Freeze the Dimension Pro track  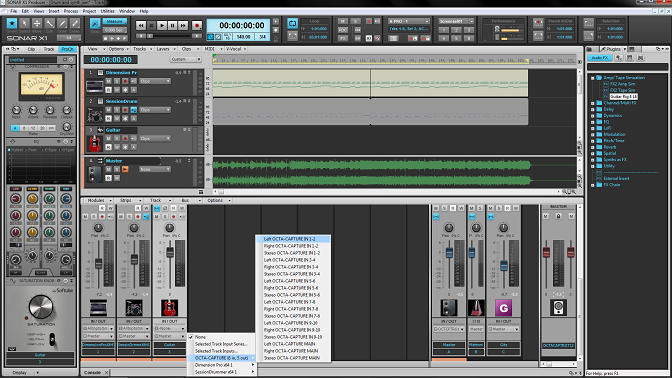(x=125, y=90)
